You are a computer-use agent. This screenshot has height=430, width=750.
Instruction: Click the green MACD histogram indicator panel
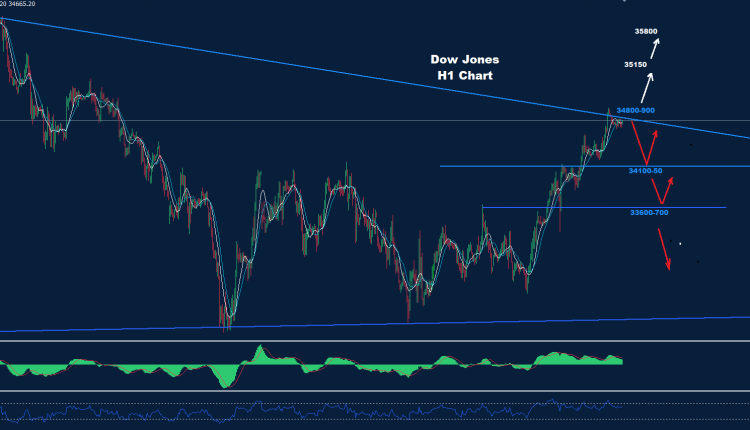click(311, 366)
